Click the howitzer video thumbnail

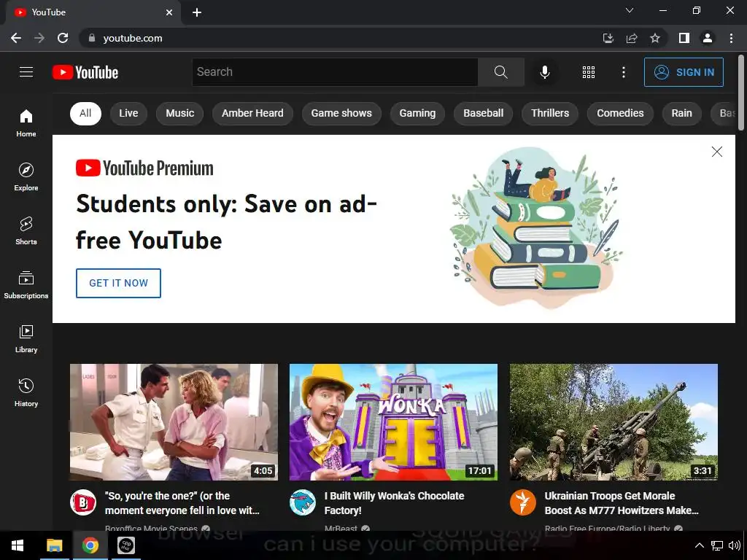click(x=614, y=422)
